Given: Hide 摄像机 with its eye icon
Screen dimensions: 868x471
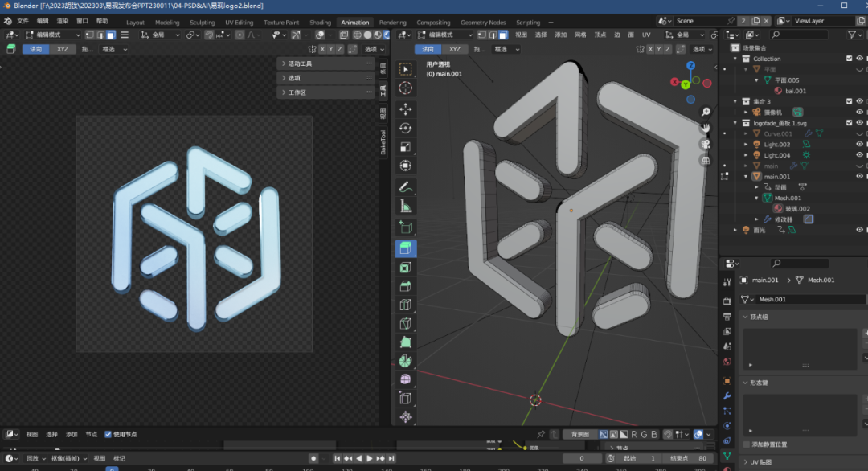Looking at the screenshot, I should [860, 113].
